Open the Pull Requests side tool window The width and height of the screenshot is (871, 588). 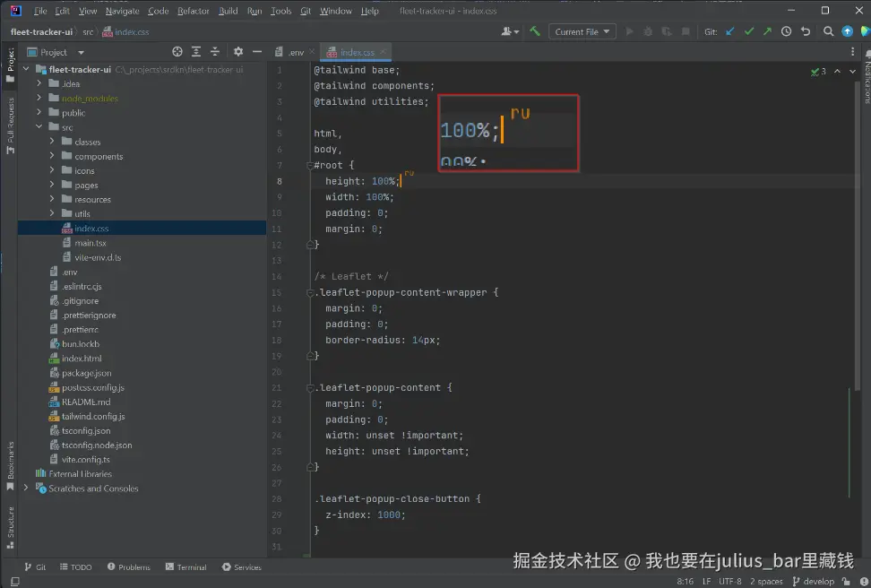[x=10, y=125]
